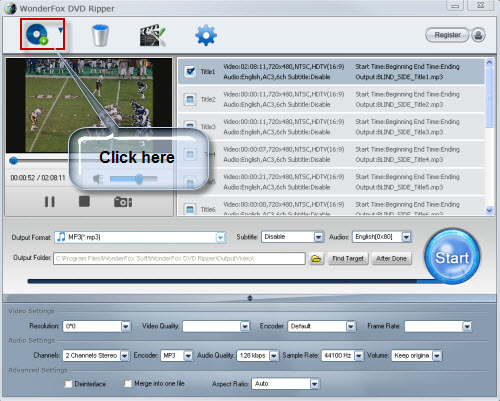
Task: Click the After Done button
Action: [391, 258]
